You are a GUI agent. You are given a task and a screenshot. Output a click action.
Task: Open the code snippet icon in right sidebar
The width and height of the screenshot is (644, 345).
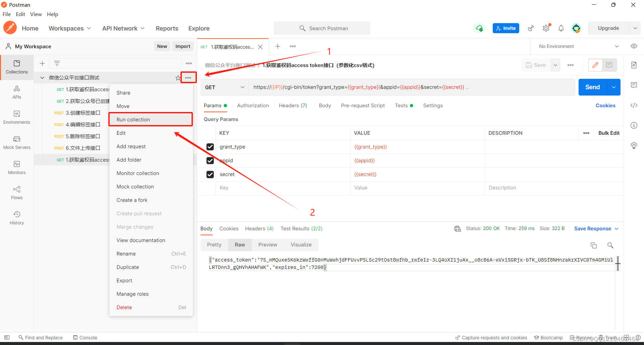tap(634, 105)
